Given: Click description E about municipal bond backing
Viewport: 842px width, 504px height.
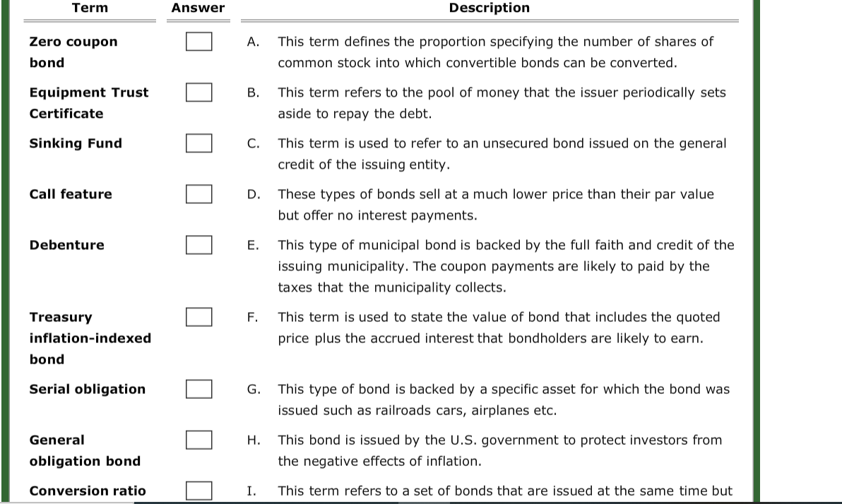Looking at the screenshot, I should [505, 266].
